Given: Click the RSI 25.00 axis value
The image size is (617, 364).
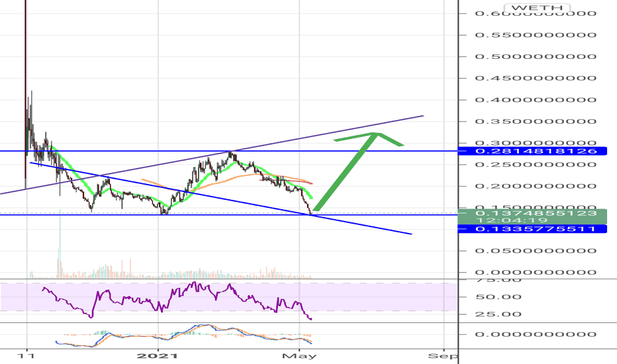Looking at the screenshot, I should [498, 314].
